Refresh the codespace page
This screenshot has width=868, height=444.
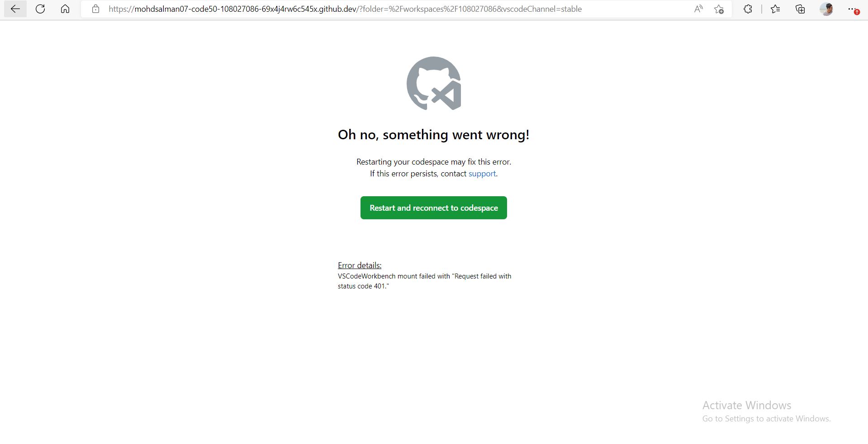tap(40, 9)
